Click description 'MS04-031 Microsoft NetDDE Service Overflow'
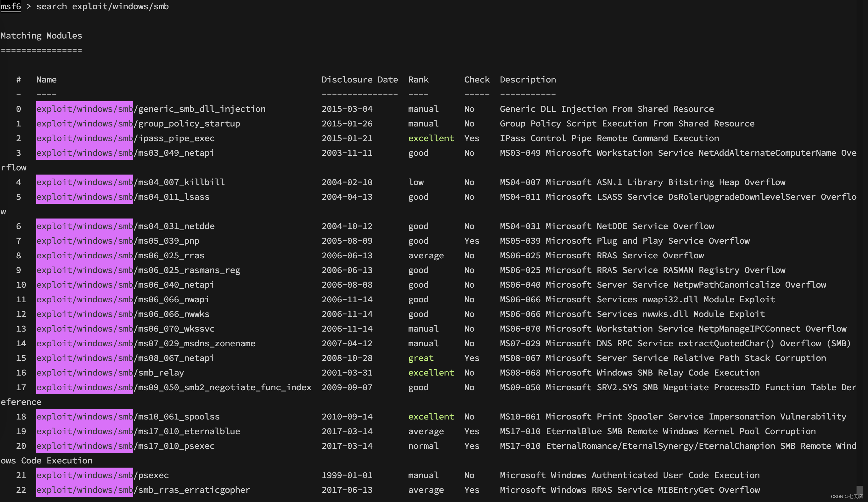868x502 pixels. (607, 226)
